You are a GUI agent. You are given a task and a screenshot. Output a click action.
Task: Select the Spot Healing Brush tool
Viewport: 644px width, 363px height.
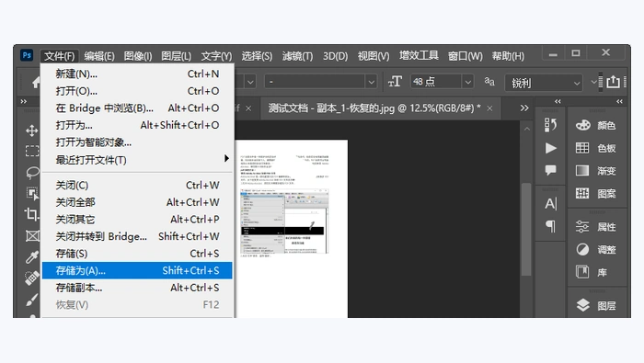(x=32, y=278)
